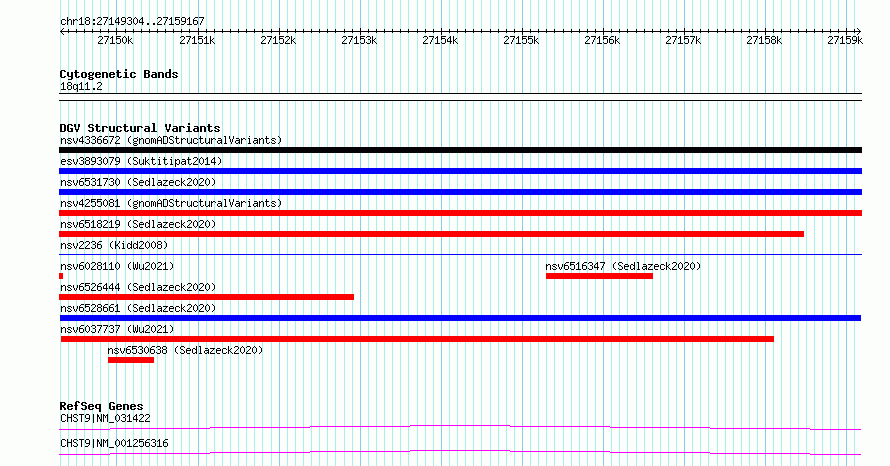
Task: Click the CHST9|NM_001256316 magenta gene line
Action: point(460,452)
